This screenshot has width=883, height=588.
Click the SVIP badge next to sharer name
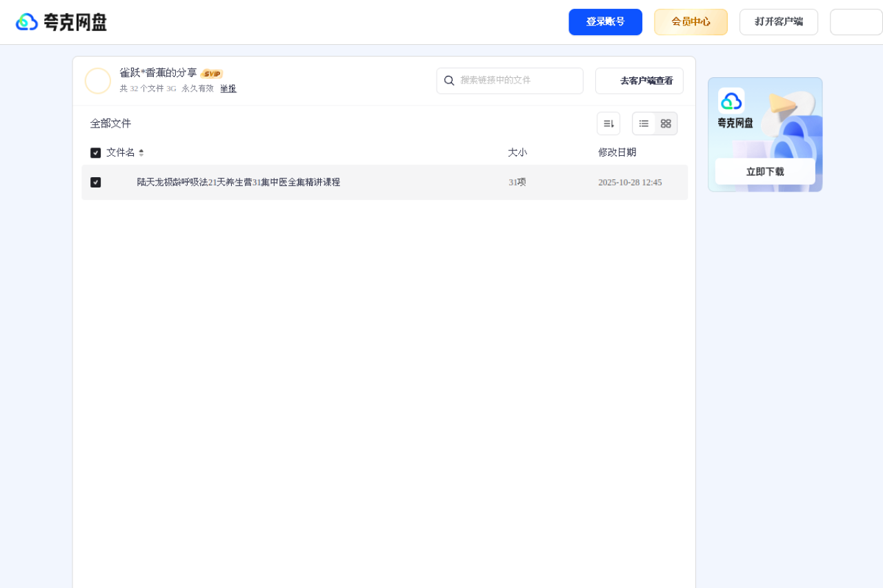[x=212, y=73]
